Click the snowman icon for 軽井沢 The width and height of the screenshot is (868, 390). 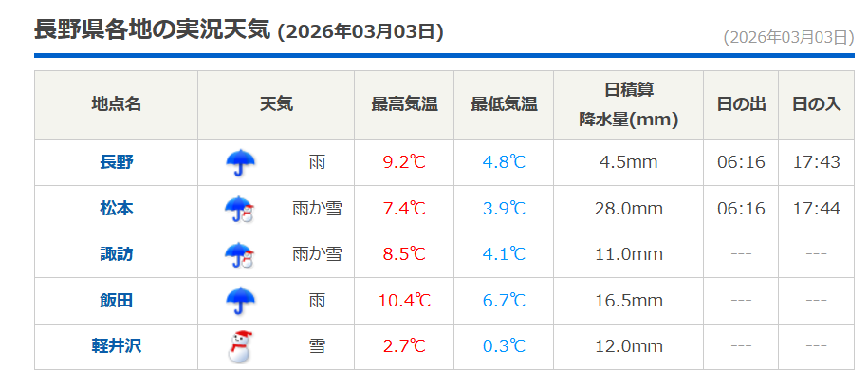tap(241, 346)
